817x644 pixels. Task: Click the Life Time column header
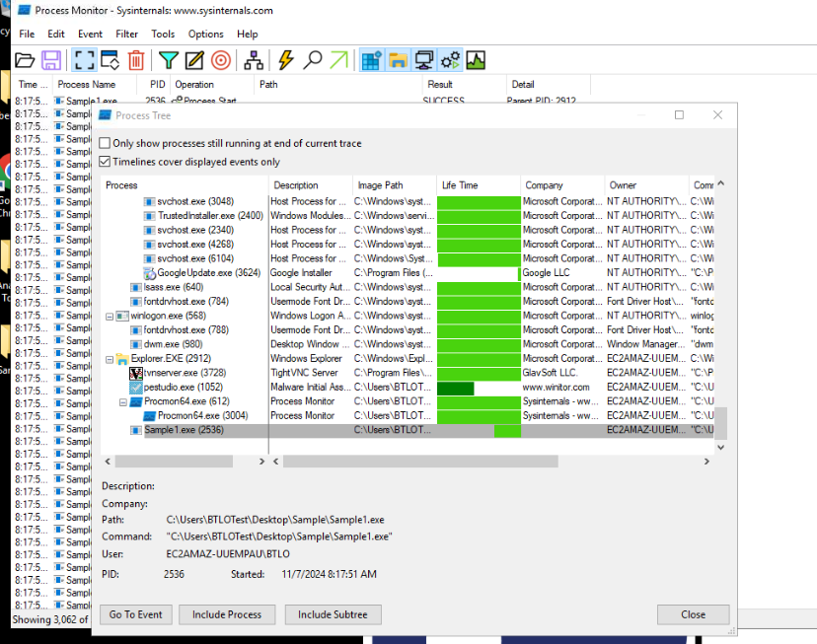[479, 185]
